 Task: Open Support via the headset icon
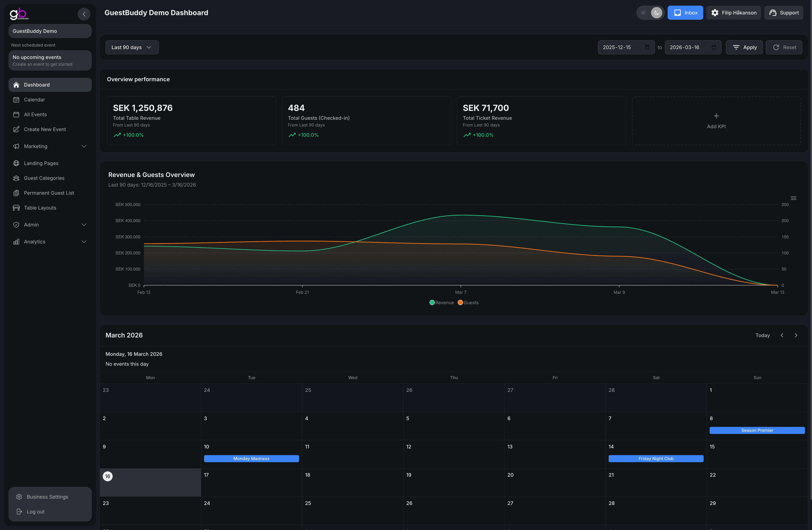[x=773, y=13]
